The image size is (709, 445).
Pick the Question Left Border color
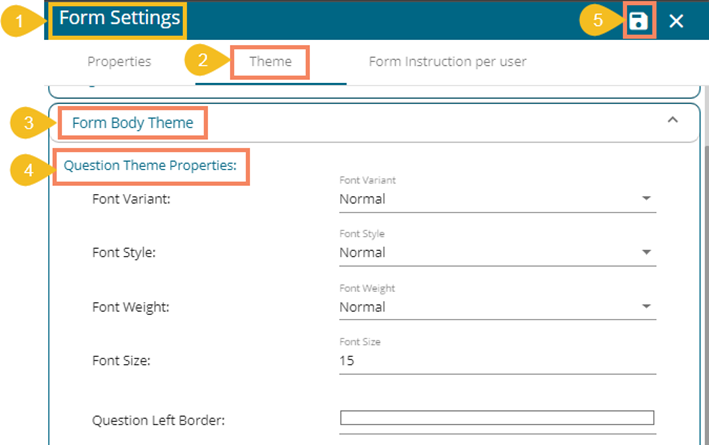tap(497, 418)
